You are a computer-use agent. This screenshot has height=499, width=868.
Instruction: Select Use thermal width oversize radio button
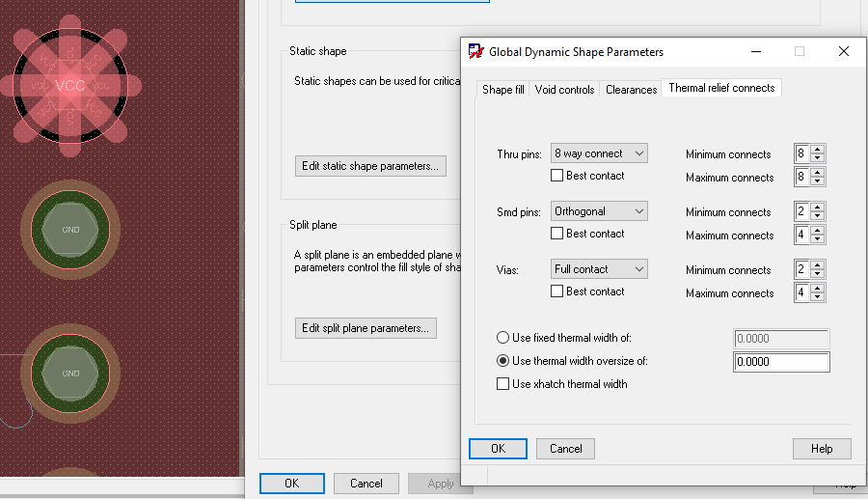(502, 361)
